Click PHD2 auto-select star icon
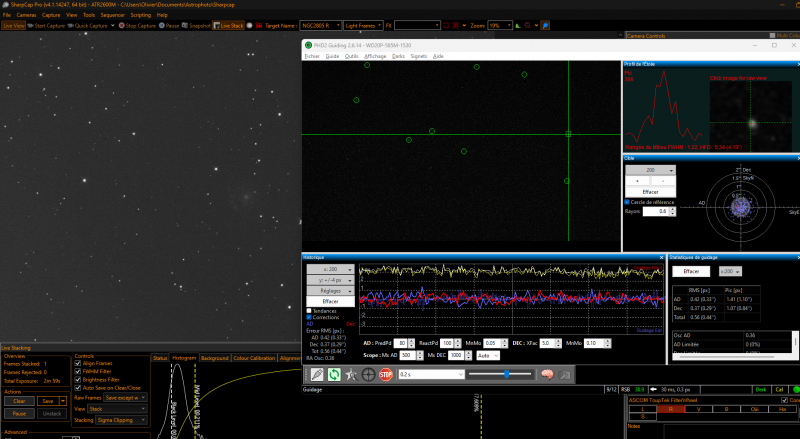Screen dimensions: 800x439 351,375
